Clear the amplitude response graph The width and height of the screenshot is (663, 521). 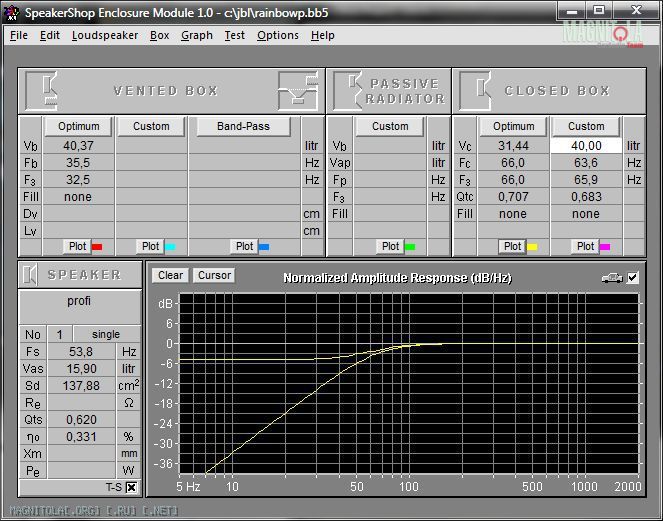point(170,275)
